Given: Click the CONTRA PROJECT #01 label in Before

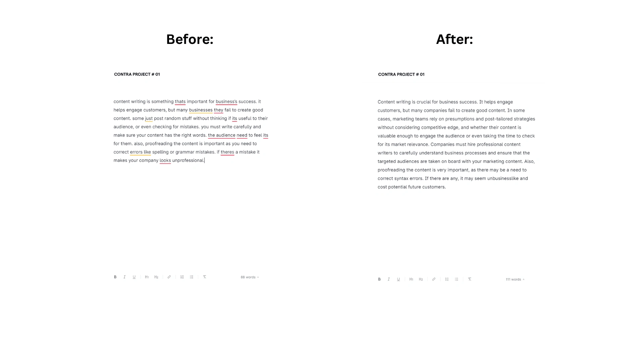Looking at the screenshot, I should [137, 74].
